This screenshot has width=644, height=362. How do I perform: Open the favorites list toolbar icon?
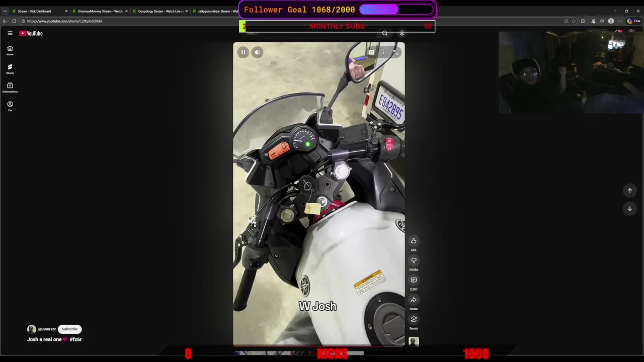(x=602, y=21)
